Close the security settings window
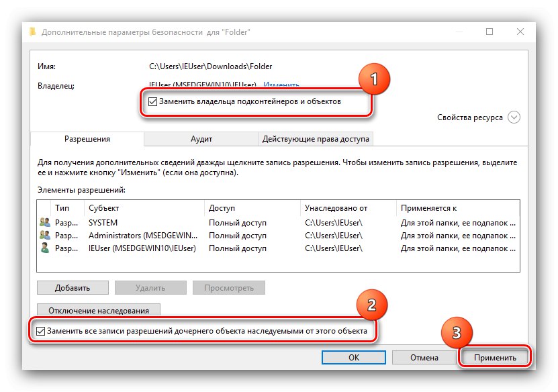Screen dimensions: 558x392 520,32
